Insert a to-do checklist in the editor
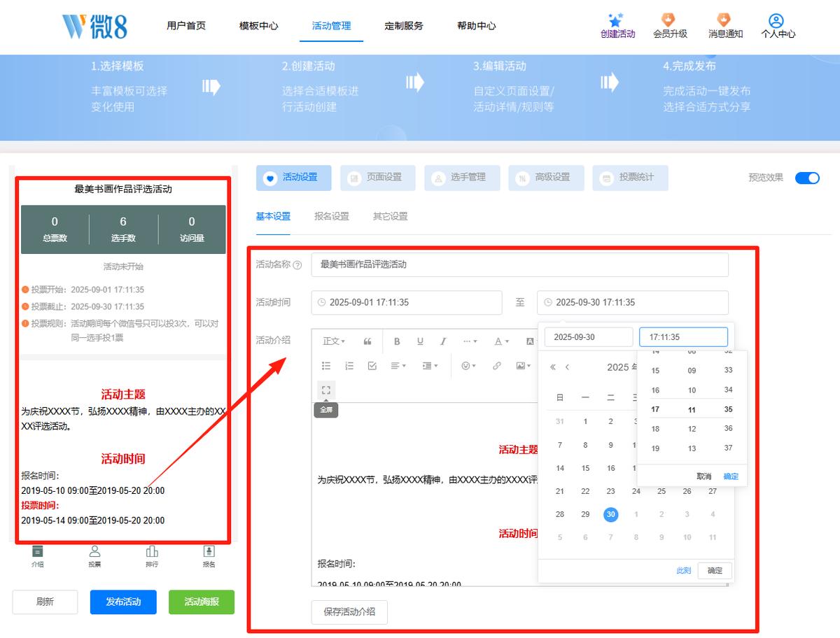The image size is (840, 638). click(372, 366)
